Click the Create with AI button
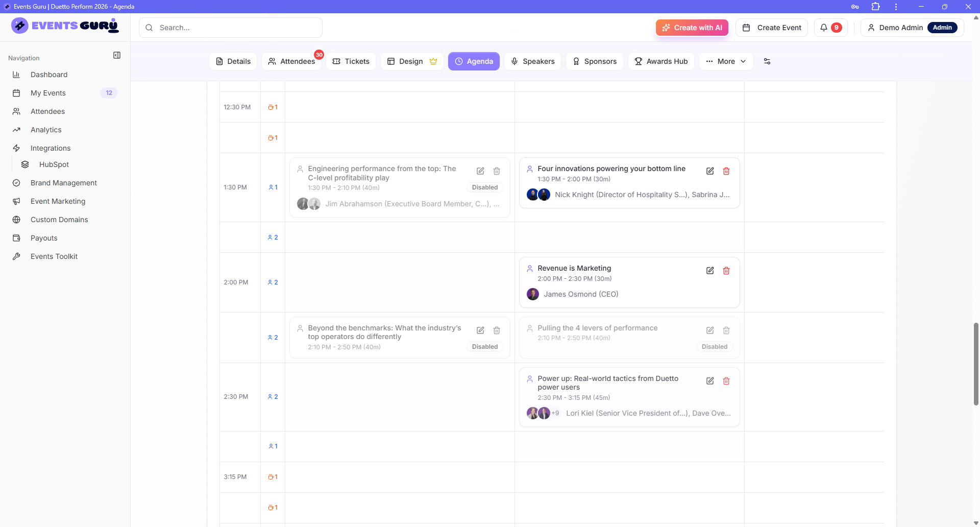 692,28
